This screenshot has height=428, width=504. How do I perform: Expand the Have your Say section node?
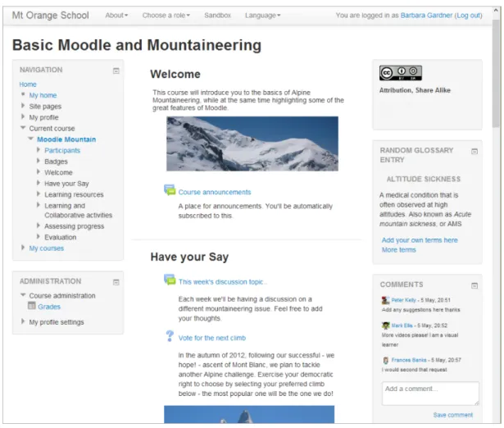39,183
